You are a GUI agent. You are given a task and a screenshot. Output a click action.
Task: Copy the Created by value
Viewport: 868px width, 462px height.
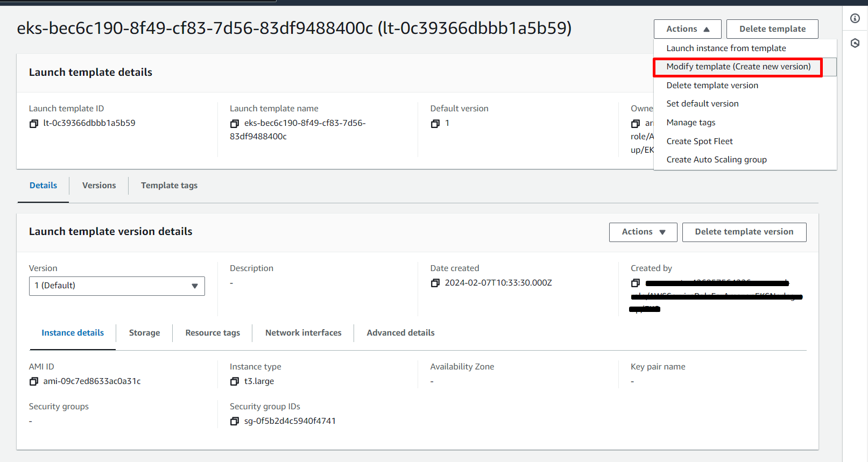click(636, 283)
